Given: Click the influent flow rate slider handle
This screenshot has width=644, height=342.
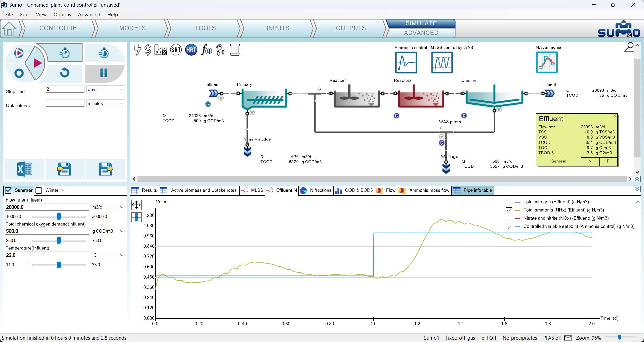Looking at the screenshot, I should pos(59,217).
